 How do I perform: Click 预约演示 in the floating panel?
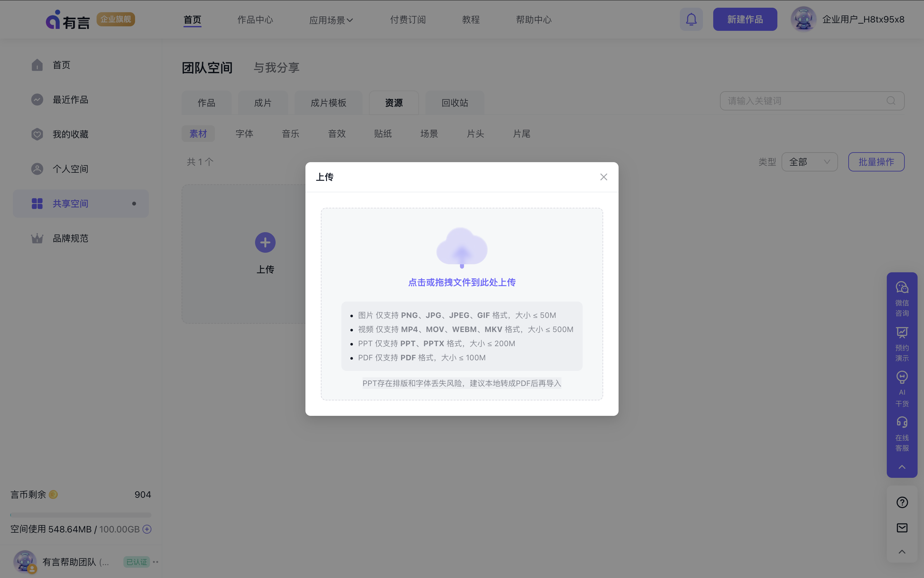click(902, 344)
